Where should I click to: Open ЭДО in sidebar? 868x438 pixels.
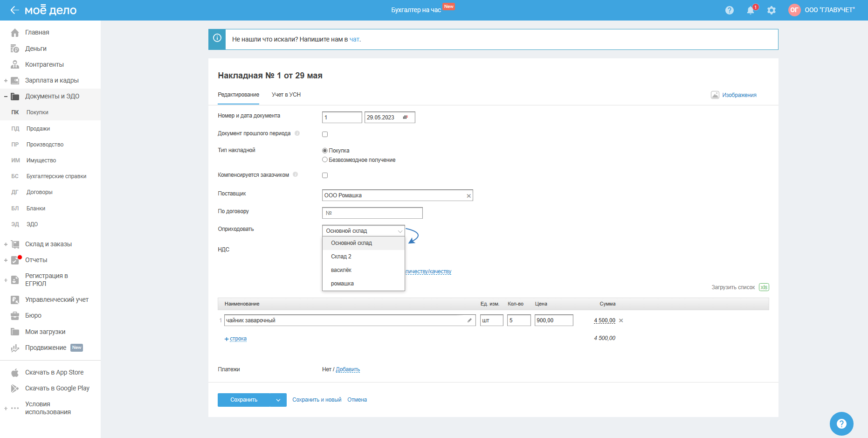pyautogui.click(x=32, y=224)
